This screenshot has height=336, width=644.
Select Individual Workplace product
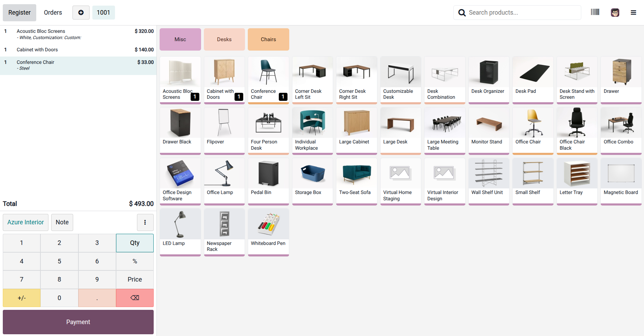coord(313,131)
